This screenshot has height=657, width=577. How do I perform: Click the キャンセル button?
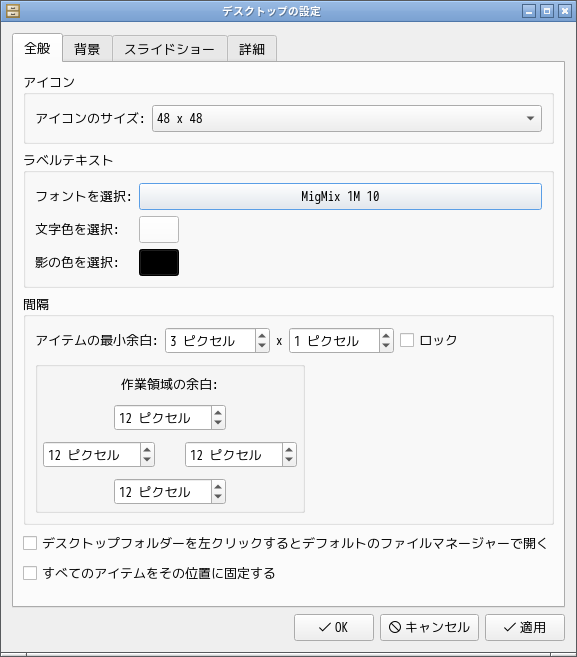coord(429,627)
